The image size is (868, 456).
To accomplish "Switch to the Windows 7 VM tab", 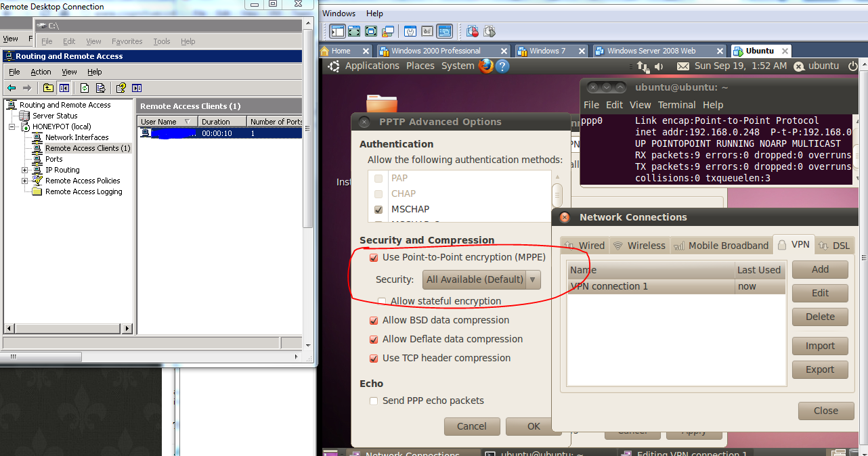I will [553, 51].
